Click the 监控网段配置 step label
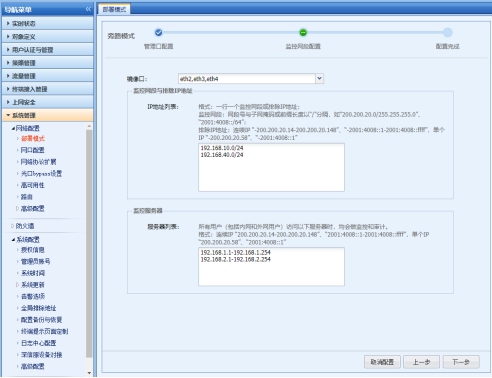The height and width of the screenshot is (378, 492). pyautogui.click(x=303, y=46)
